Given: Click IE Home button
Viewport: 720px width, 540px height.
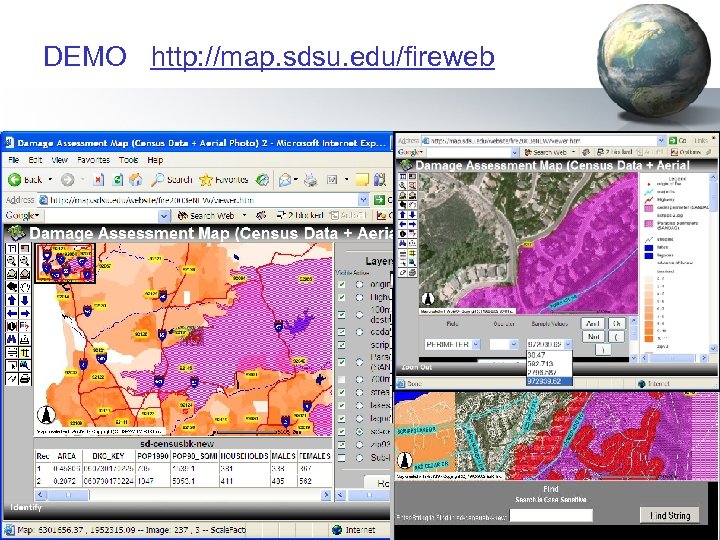Looking at the screenshot, I should point(135,180).
